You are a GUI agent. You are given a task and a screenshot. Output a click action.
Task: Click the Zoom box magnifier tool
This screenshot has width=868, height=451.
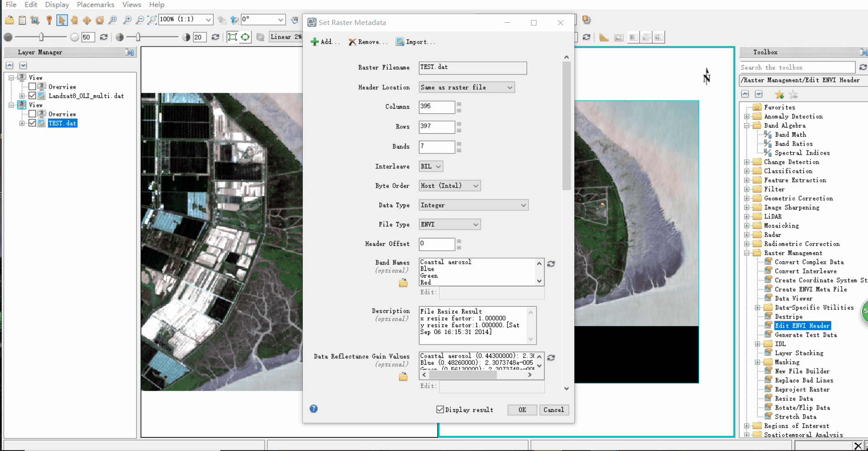[112, 20]
